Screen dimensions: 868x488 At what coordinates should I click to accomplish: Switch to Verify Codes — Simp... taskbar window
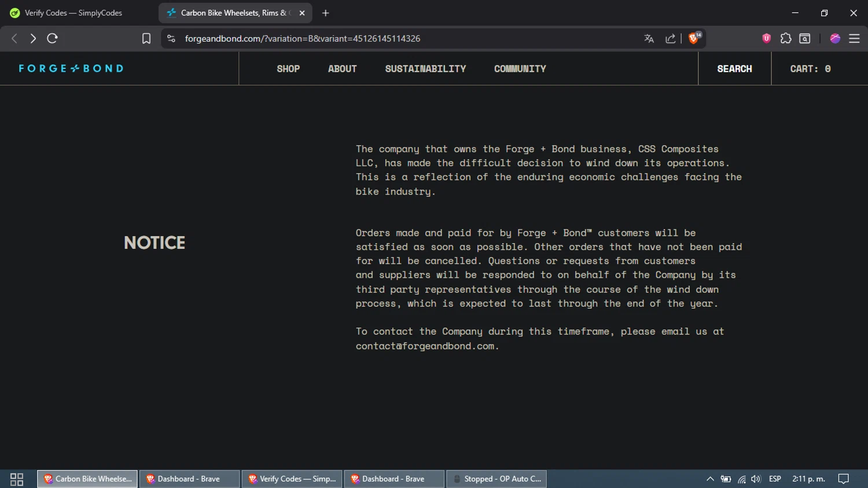click(x=292, y=479)
